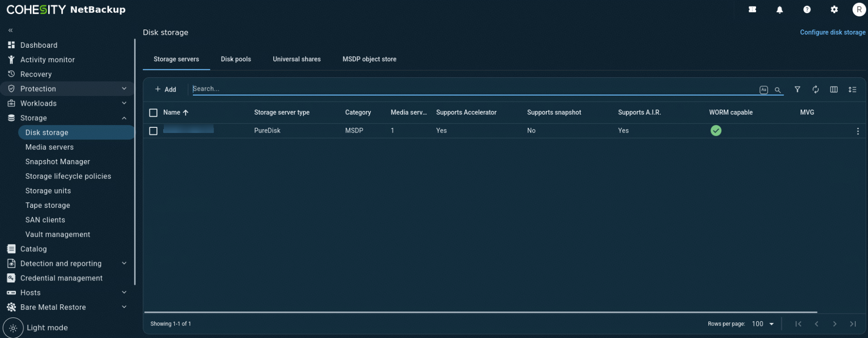
Task: Click the Hosts sidebar icon
Action: [11, 293]
